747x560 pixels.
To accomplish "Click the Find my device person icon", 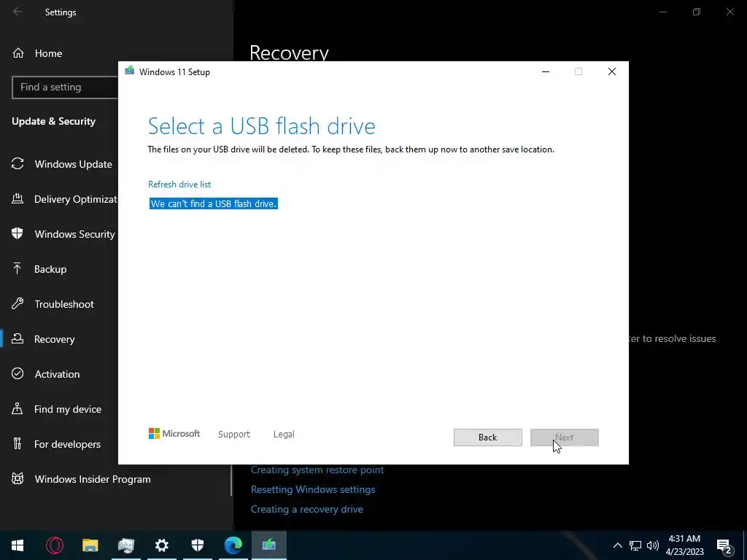I will tap(18, 408).
